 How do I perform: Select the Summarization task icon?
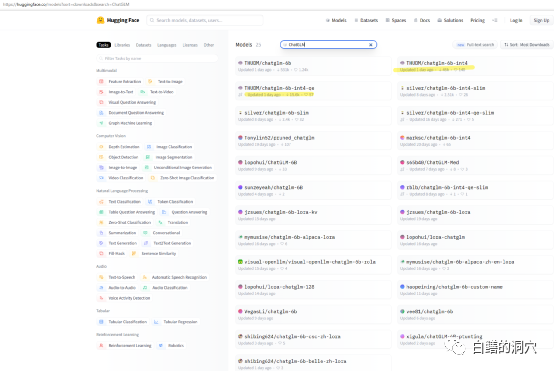(x=101, y=233)
